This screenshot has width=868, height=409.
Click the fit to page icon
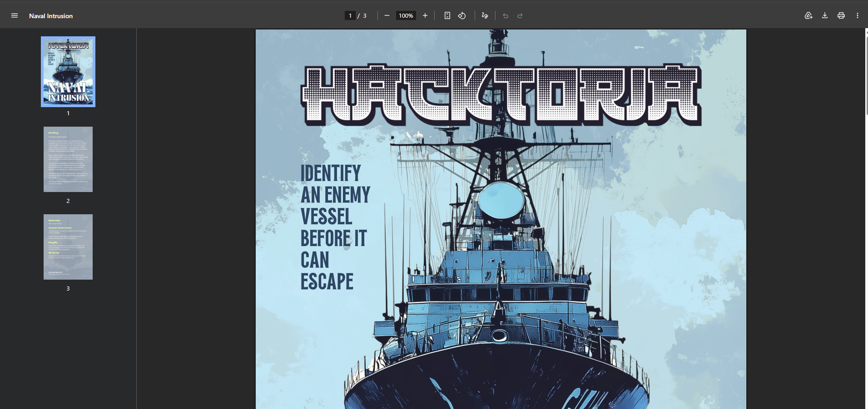[447, 15]
